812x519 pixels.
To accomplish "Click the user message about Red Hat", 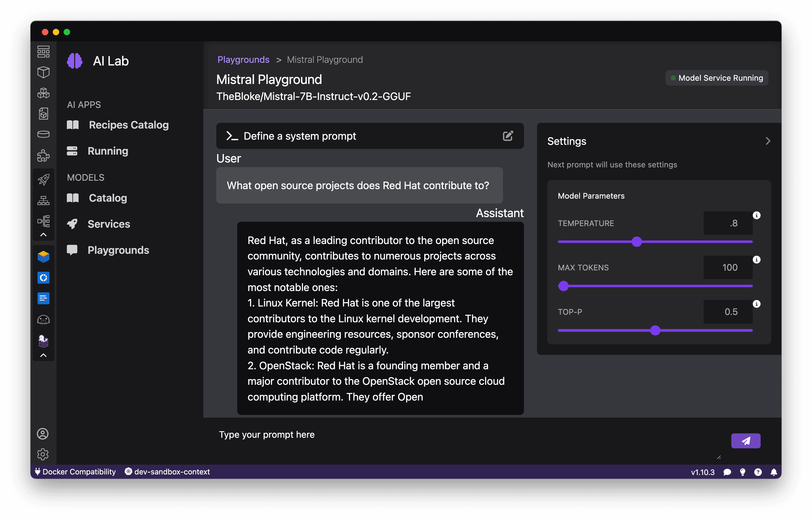I will pos(360,186).
